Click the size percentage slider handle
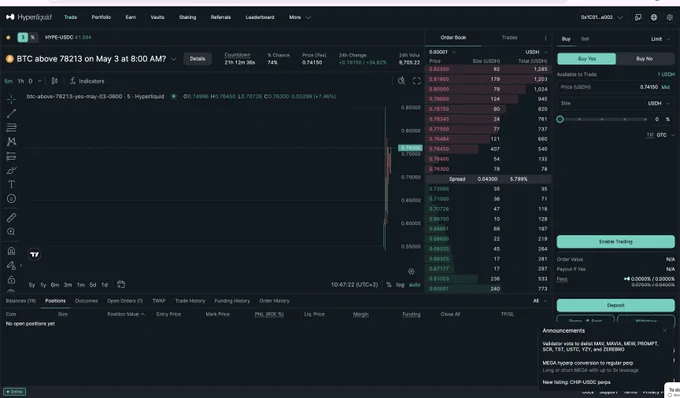This screenshot has height=398, width=680. [560, 119]
